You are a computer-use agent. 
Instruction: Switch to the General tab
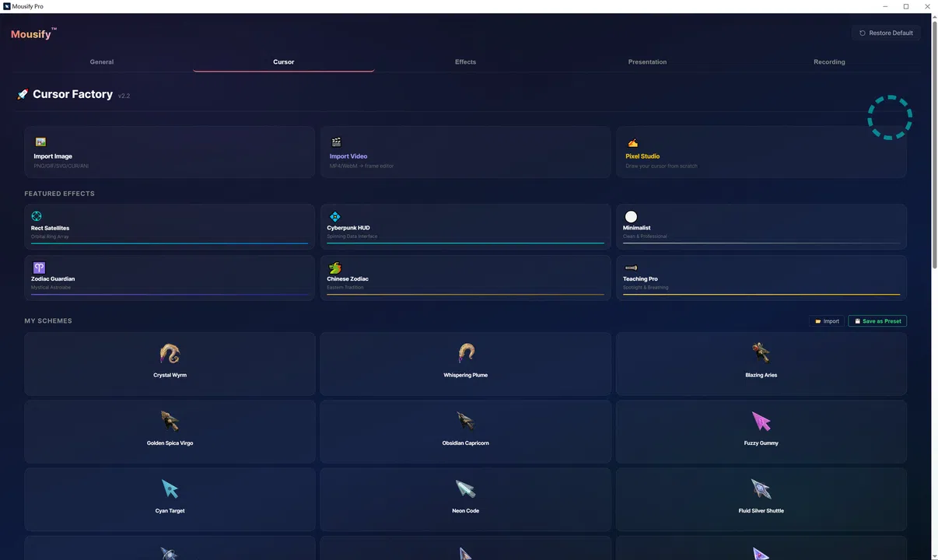click(102, 62)
